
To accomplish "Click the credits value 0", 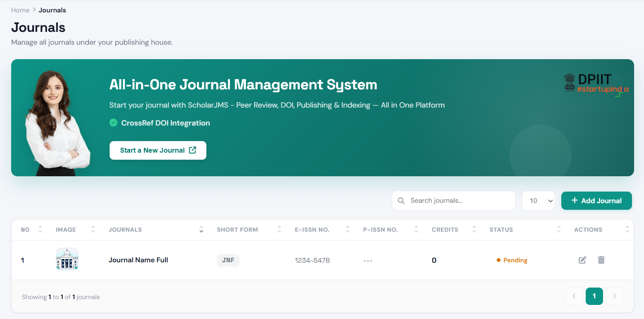I will tap(434, 260).
